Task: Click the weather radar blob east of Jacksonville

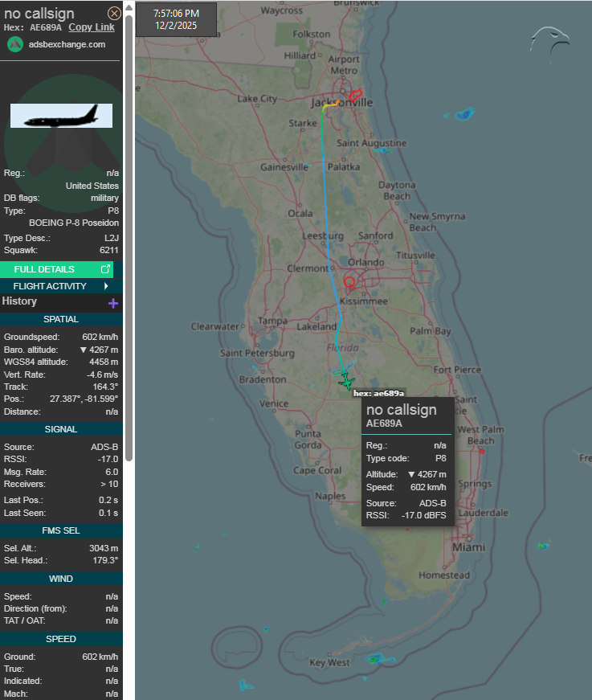Action: [464, 114]
